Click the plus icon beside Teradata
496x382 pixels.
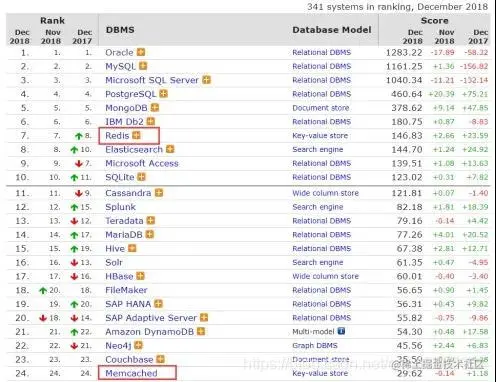tap(151, 220)
